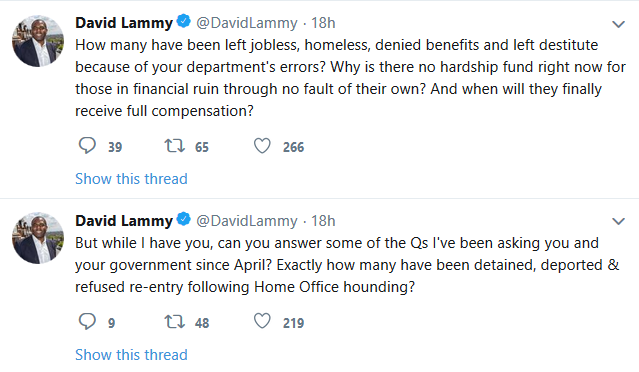Open profile photo on first tweet
Viewport: 639px width, 372px height.
(x=38, y=41)
